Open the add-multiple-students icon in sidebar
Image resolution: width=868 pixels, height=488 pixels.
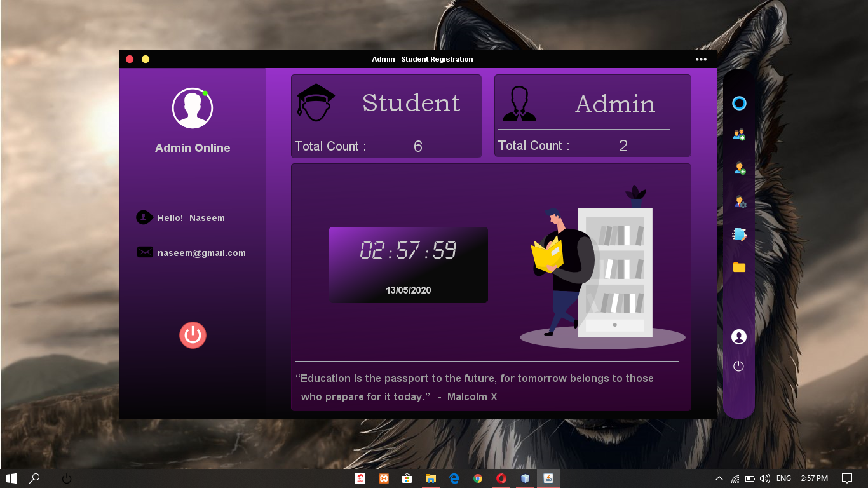point(738,135)
